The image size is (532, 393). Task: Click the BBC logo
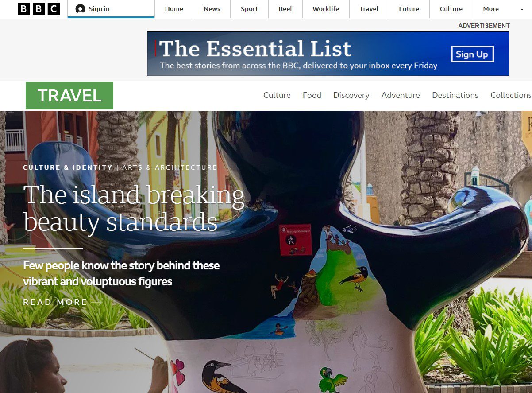pyautogui.click(x=39, y=9)
